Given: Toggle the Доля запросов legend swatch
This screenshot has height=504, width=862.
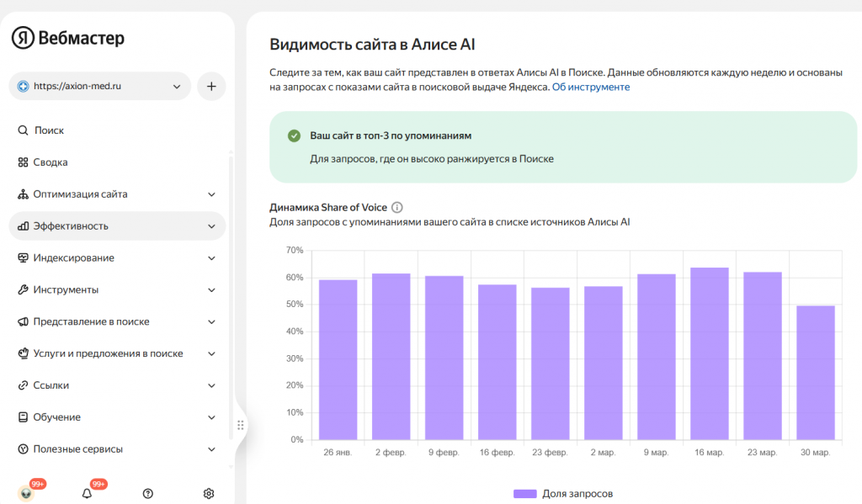Looking at the screenshot, I should coord(525,494).
